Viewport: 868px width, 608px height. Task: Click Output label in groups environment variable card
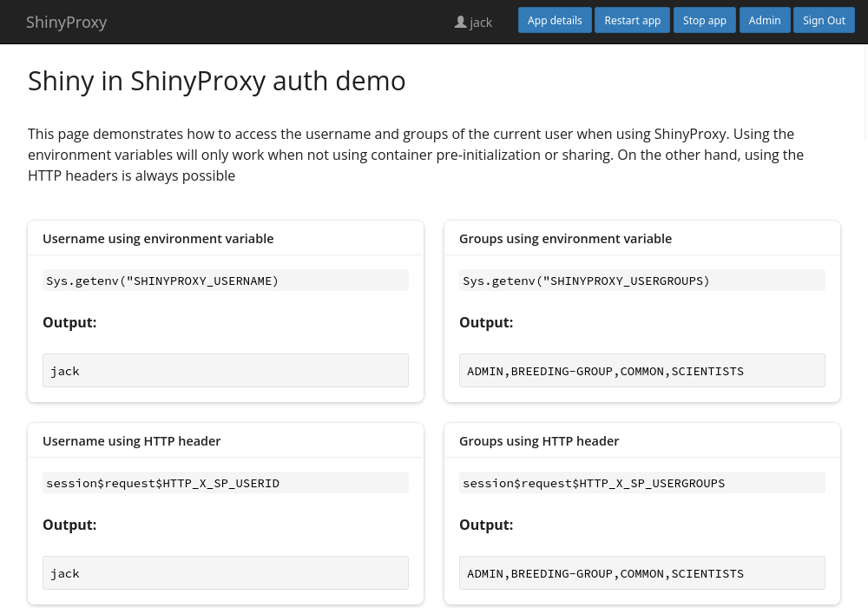tap(486, 322)
